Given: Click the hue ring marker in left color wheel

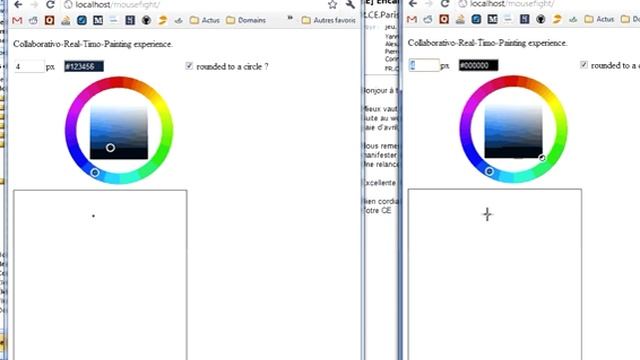Looking at the screenshot, I should tap(95, 173).
